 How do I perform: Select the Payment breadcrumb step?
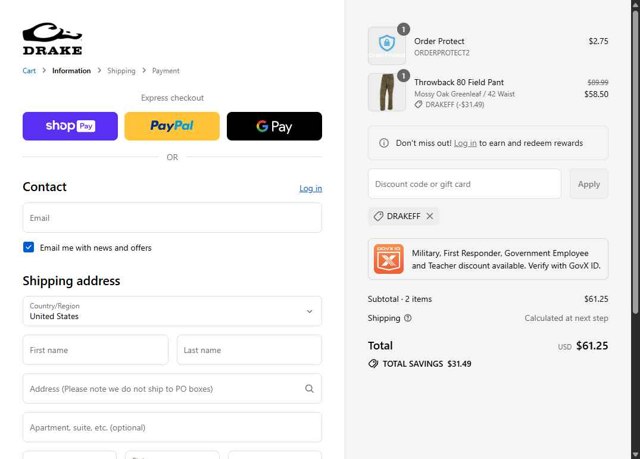tap(166, 71)
